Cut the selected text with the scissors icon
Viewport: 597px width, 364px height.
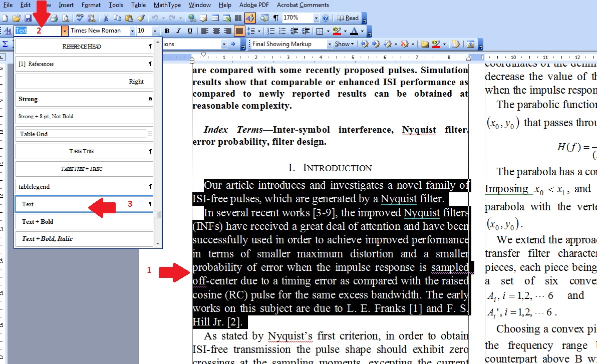tap(106, 18)
